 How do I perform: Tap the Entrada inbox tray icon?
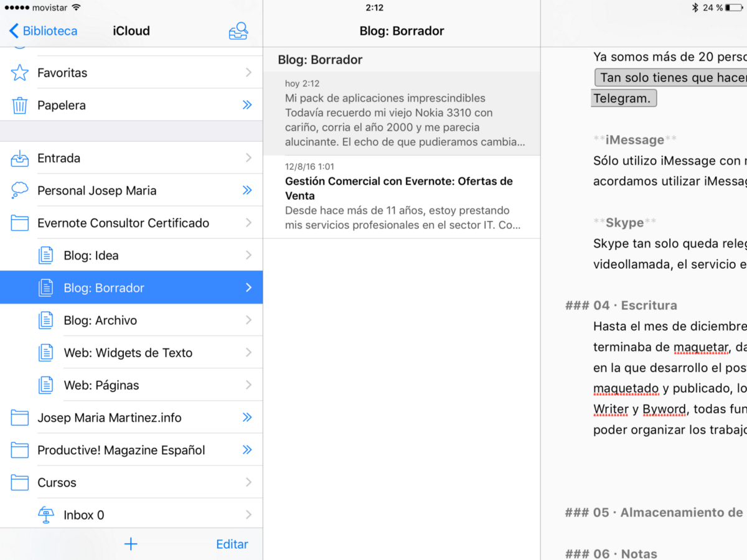(x=20, y=158)
